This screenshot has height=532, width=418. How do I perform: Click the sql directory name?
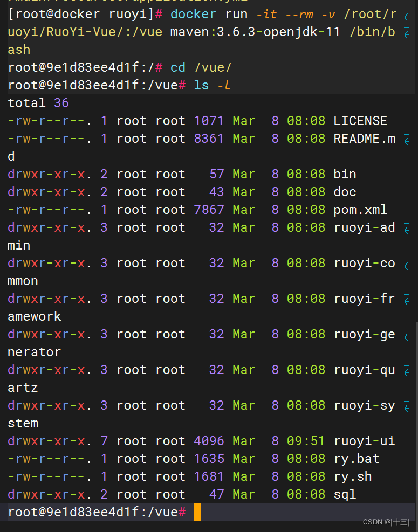(345, 494)
